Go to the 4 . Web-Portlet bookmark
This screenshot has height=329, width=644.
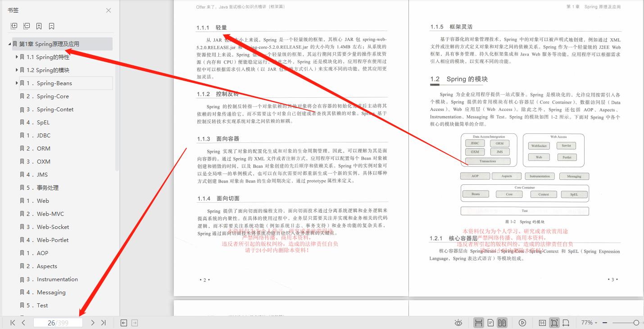(x=48, y=240)
